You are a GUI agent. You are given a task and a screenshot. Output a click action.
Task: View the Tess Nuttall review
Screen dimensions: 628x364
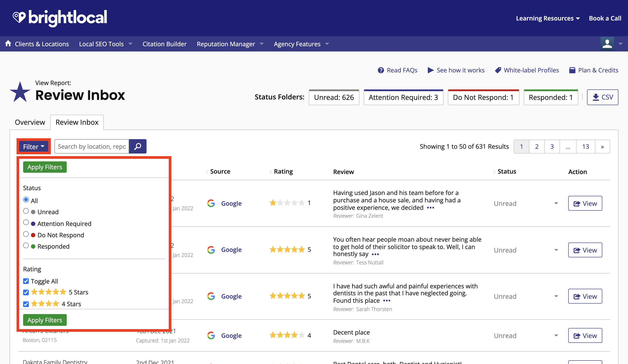coord(585,250)
